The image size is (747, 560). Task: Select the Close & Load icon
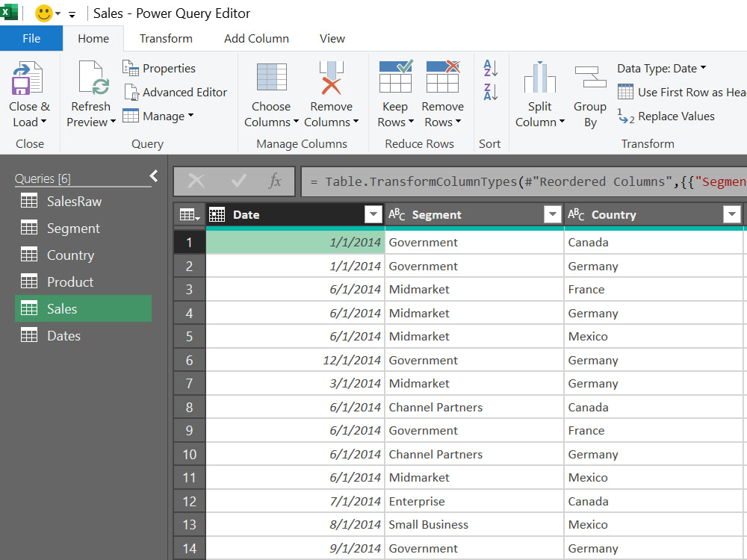point(28,82)
